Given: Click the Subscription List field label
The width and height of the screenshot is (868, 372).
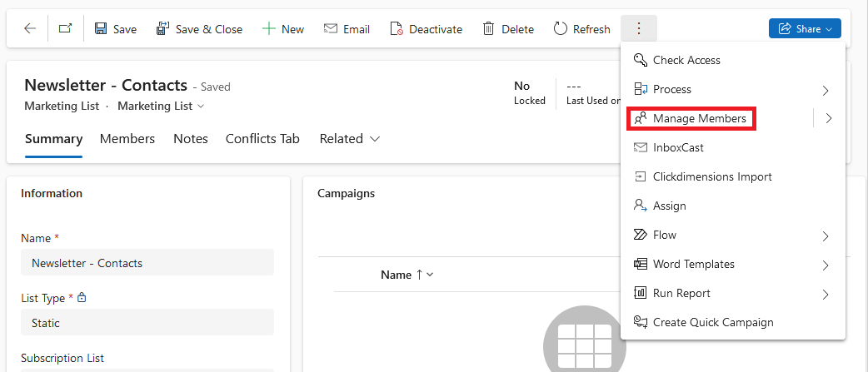Looking at the screenshot, I should click(62, 358).
